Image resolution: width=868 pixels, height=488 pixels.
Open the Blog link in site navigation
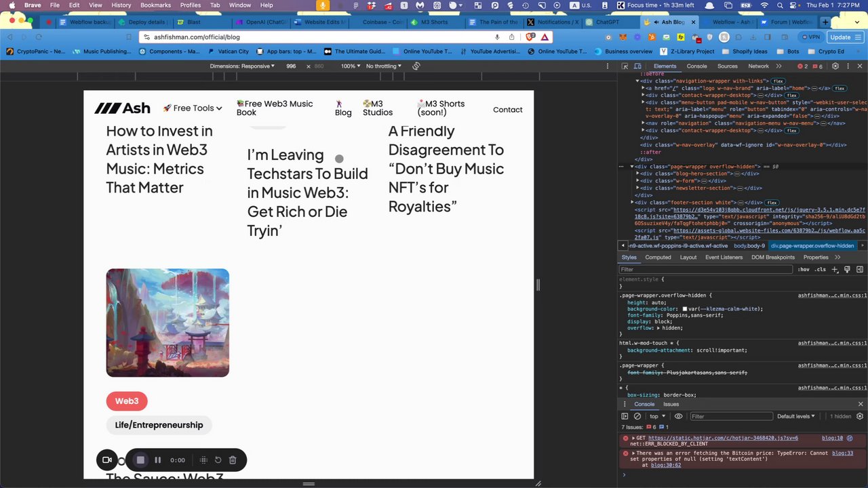point(343,108)
